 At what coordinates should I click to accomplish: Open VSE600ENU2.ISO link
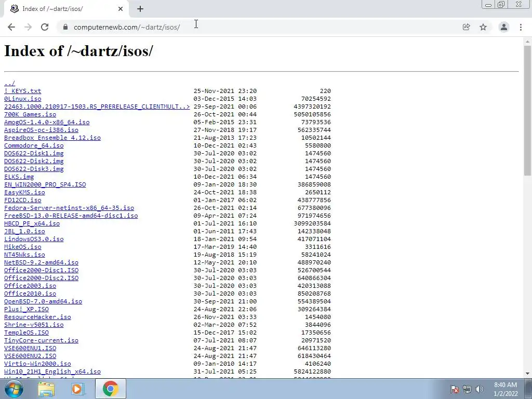(30, 356)
